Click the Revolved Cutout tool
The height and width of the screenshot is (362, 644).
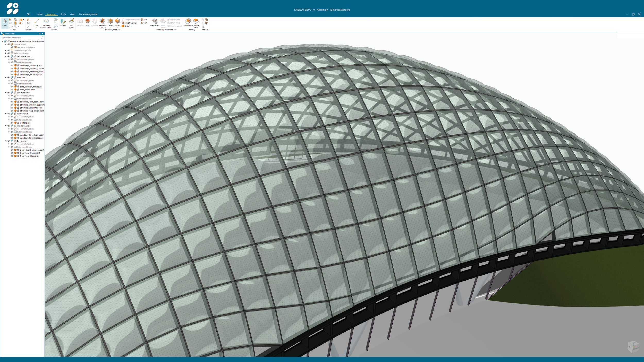103,22
